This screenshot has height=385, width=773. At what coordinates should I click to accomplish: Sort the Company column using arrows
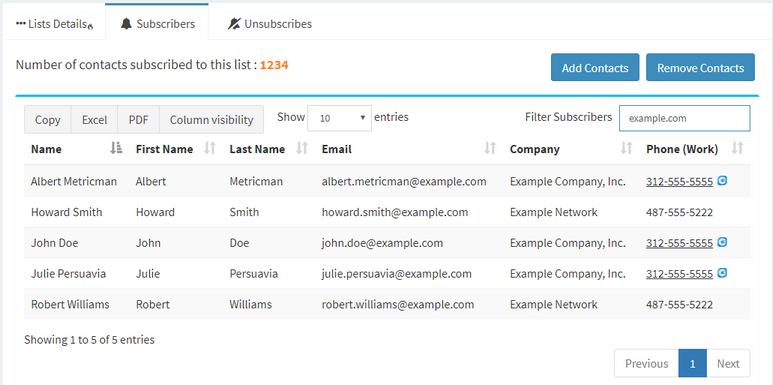tap(627, 148)
